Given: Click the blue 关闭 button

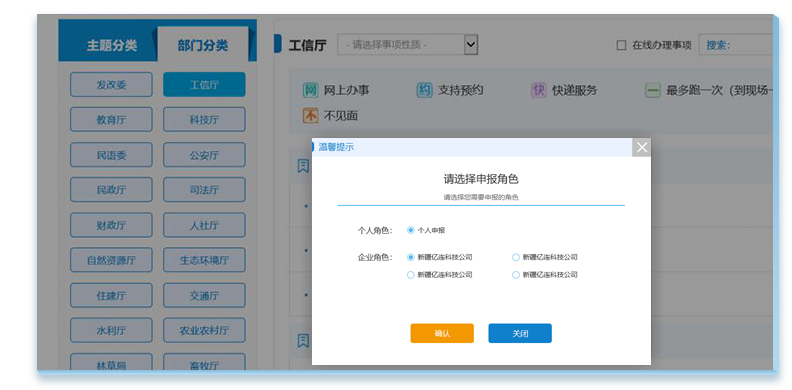Looking at the screenshot, I should 520,333.
